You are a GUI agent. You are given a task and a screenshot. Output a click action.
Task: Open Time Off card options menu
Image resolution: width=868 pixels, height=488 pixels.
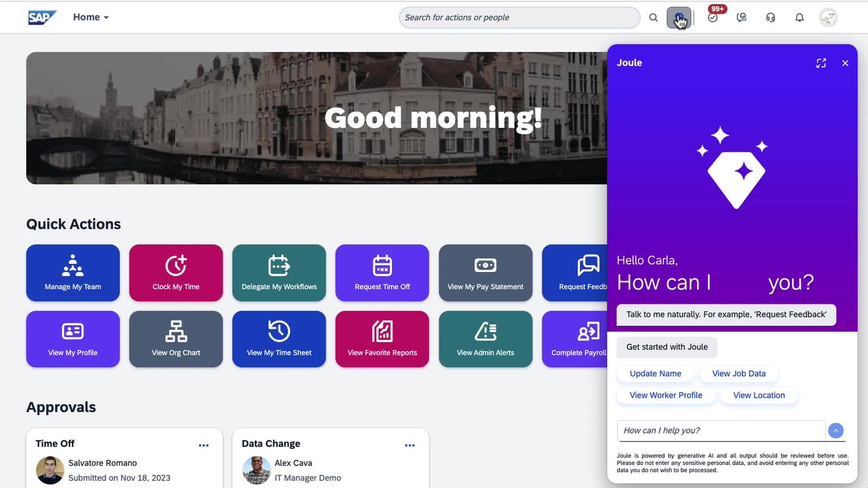(x=203, y=445)
